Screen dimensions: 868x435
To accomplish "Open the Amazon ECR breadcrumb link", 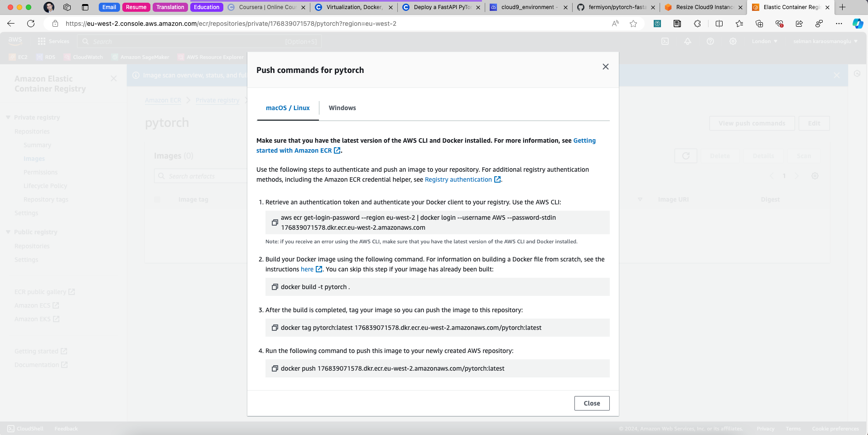I will tap(163, 100).
